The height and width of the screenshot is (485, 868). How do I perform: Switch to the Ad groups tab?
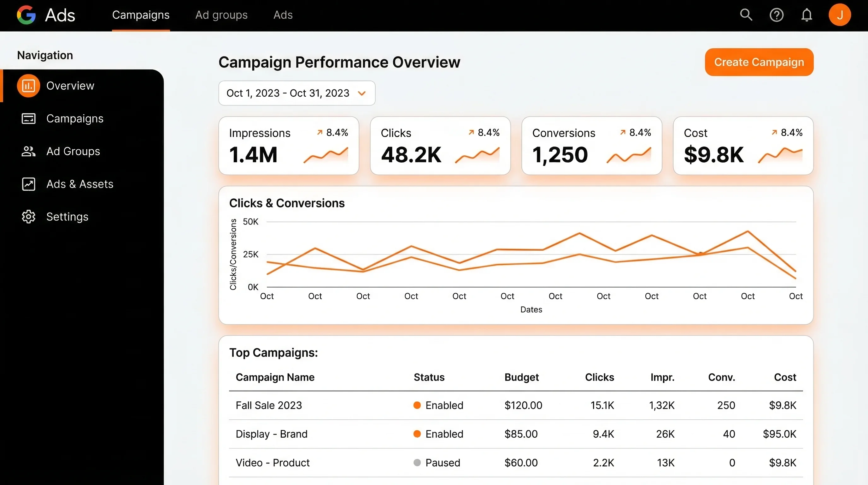pos(221,15)
